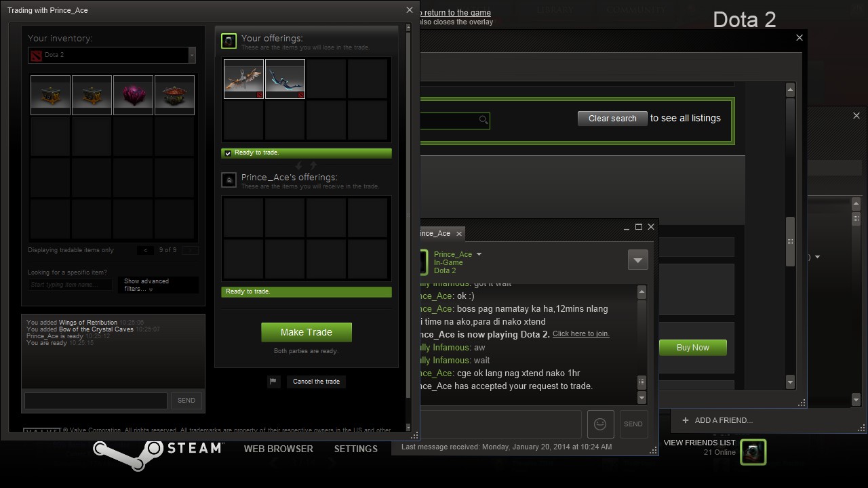This screenshot has width=868, height=488.
Task: Choose the red-lidded chest in inventory
Action: tap(174, 95)
